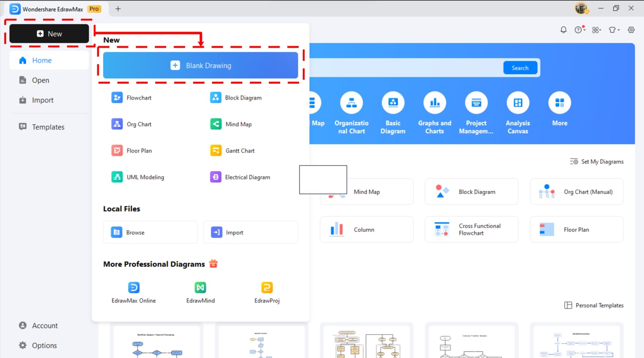Click Import under Local Files
The height and width of the screenshot is (358, 644).
251,232
